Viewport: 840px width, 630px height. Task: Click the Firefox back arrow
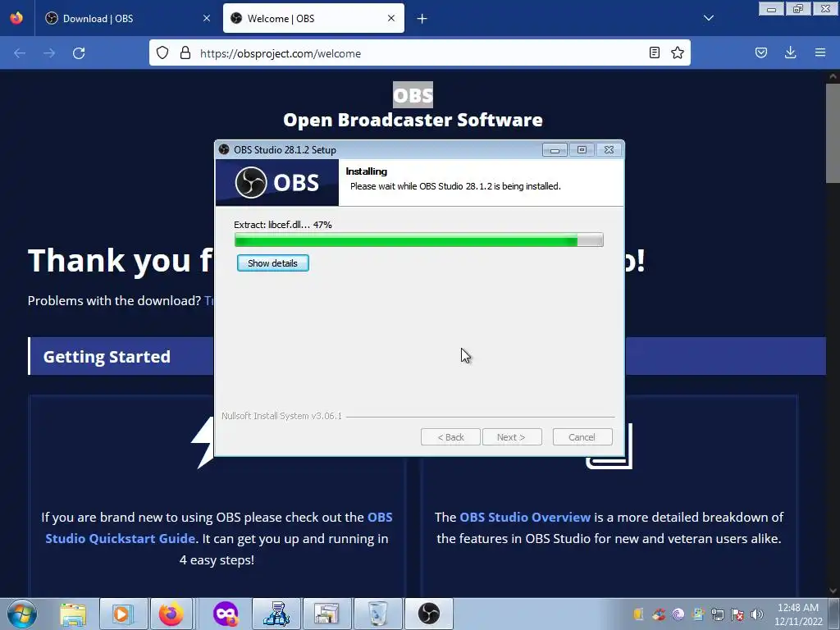tap(20, 53)
